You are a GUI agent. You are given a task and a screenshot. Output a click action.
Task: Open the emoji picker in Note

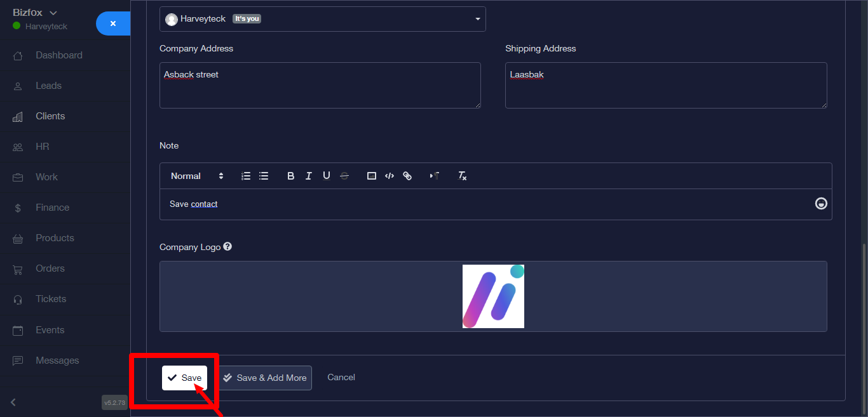(821, 203)
